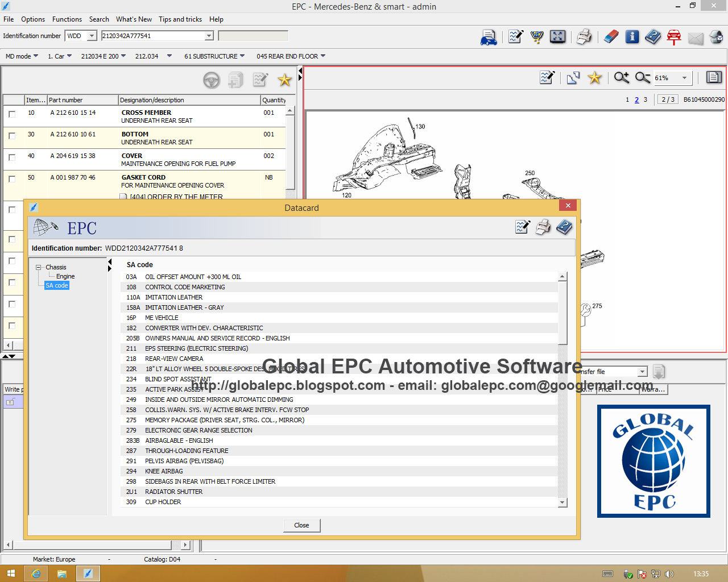Open the MD mode dropdown
This screenshot has width=728, height=582.
[x=22, y=56]
